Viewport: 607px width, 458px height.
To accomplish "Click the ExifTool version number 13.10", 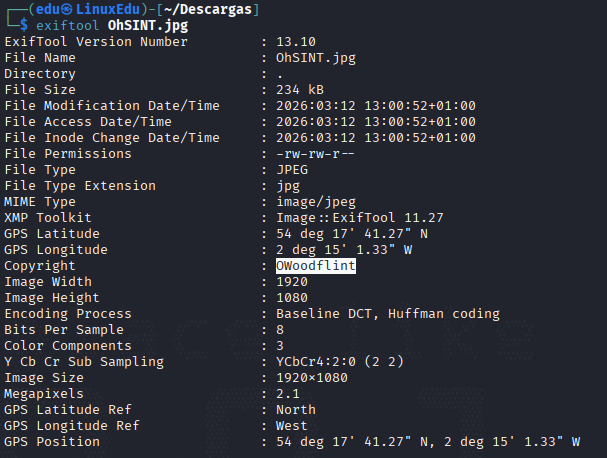I will 296,42.
